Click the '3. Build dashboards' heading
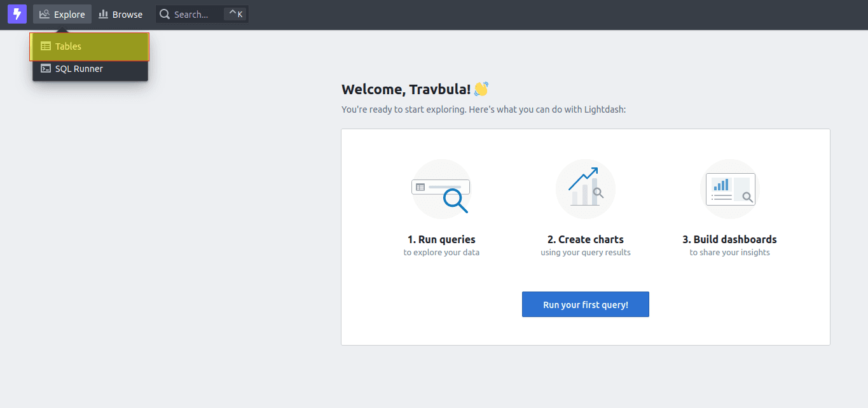The width and height of the screenshot is (868, 408). [730, 239]
